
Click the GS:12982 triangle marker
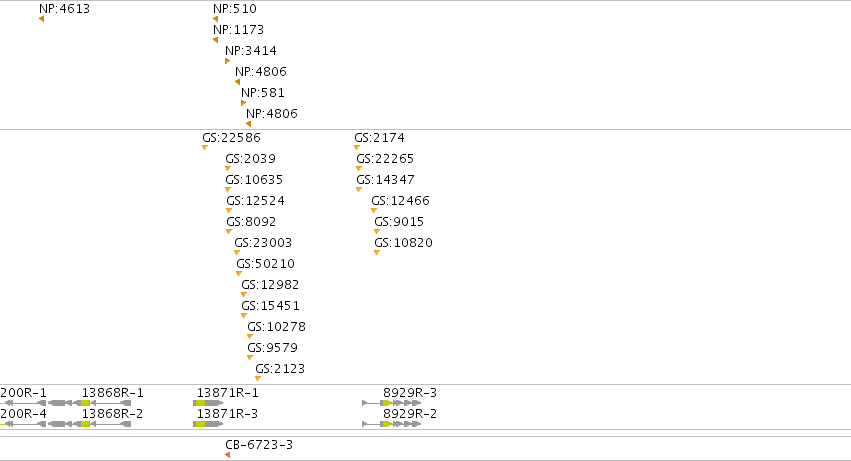pos(244,295)
